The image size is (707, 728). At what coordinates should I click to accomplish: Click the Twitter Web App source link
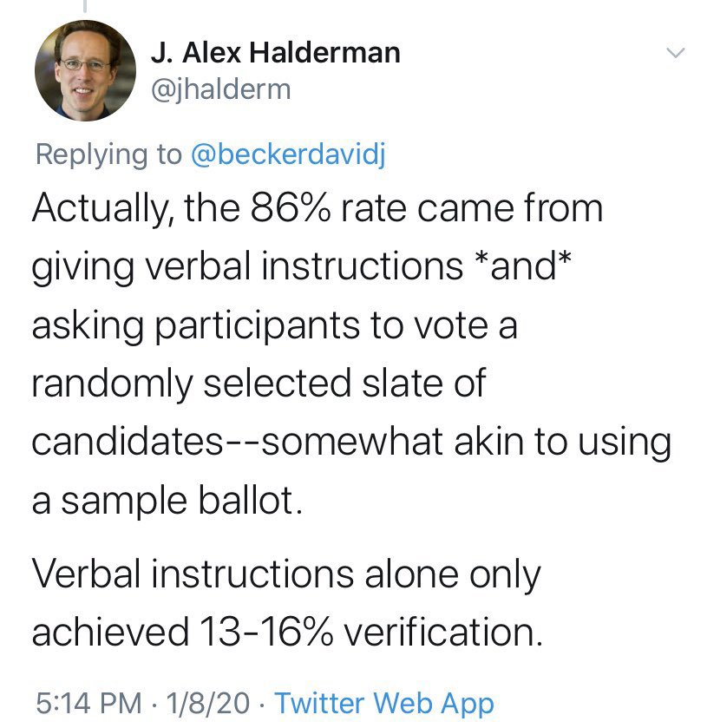click(384, 703)
